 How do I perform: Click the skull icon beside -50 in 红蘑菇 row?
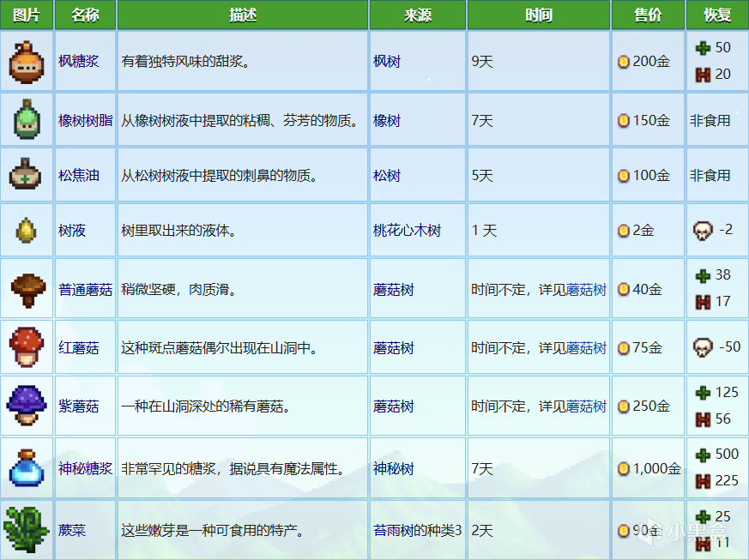click(703, 347)
